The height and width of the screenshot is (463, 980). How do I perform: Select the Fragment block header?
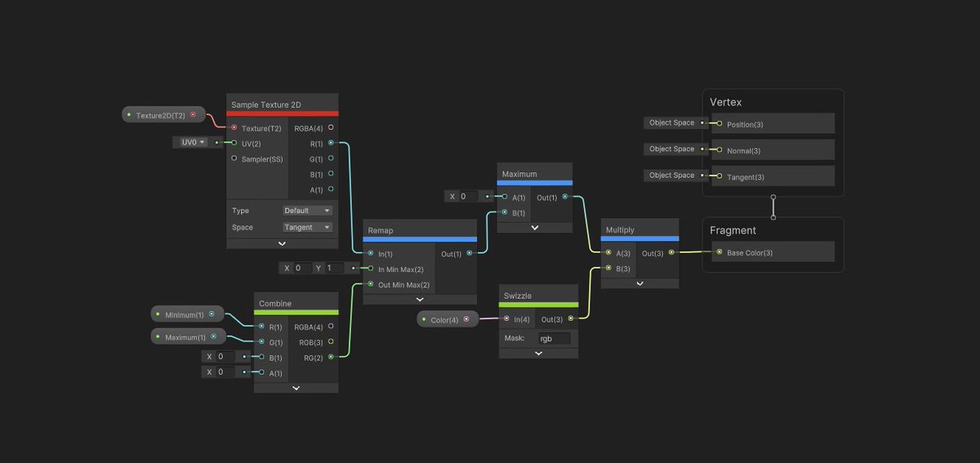point(733,230)
